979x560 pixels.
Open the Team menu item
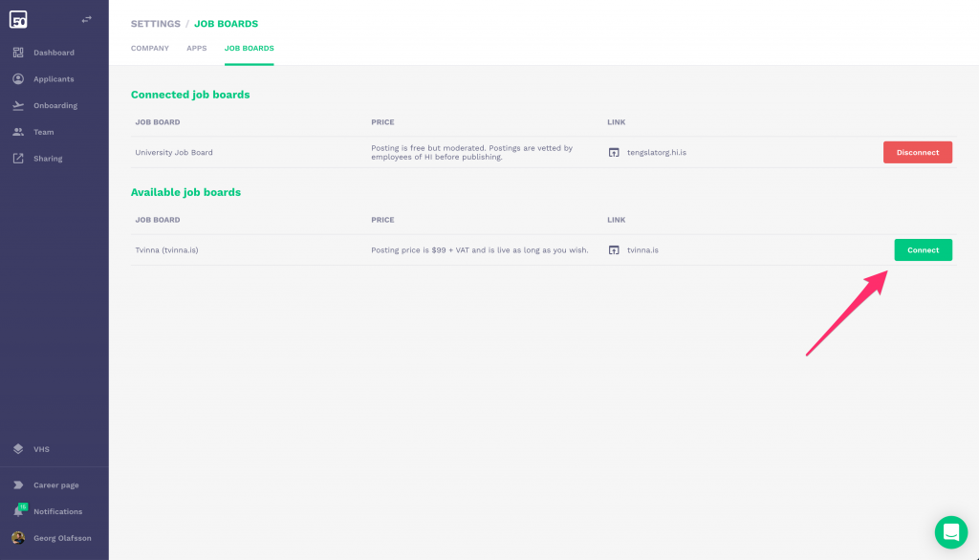click(44, 132)
